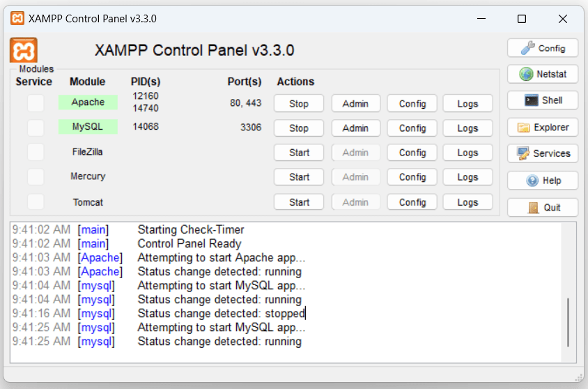The width and height of the screenshot is (588, 389).
Task: Open Services with the monitor icon
Action: (543, 153)
